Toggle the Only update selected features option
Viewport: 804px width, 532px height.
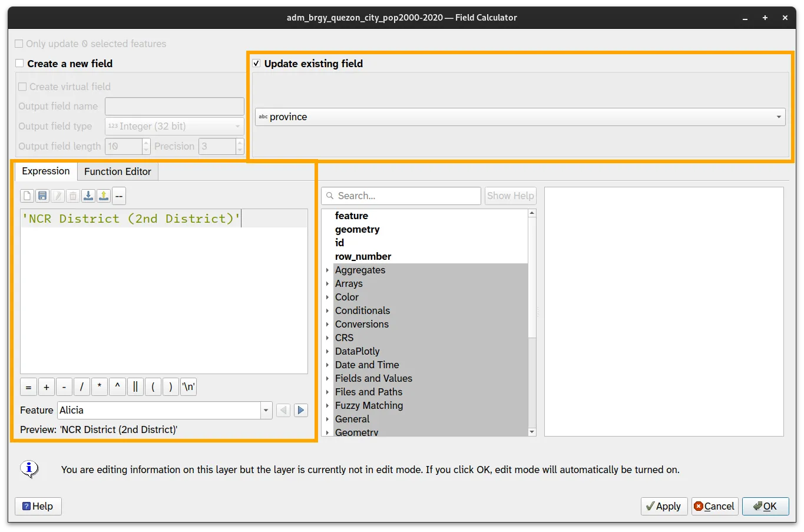point(18,43)
